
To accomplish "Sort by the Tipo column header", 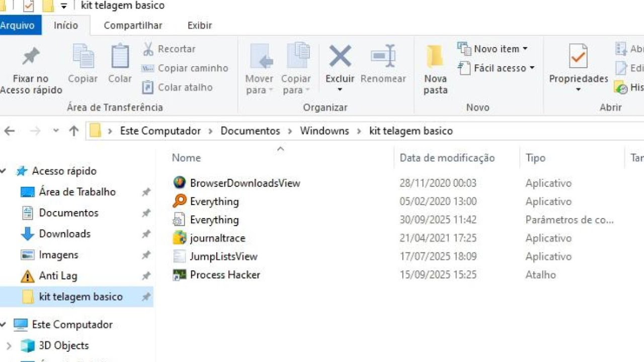I will click(535, 158).
